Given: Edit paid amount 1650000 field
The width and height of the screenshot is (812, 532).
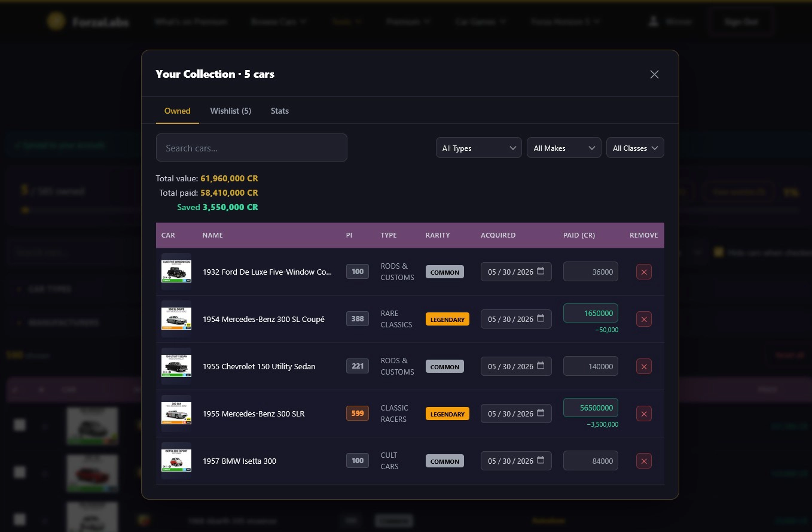Looking at the screenshot, I should (x=591, y=313).
